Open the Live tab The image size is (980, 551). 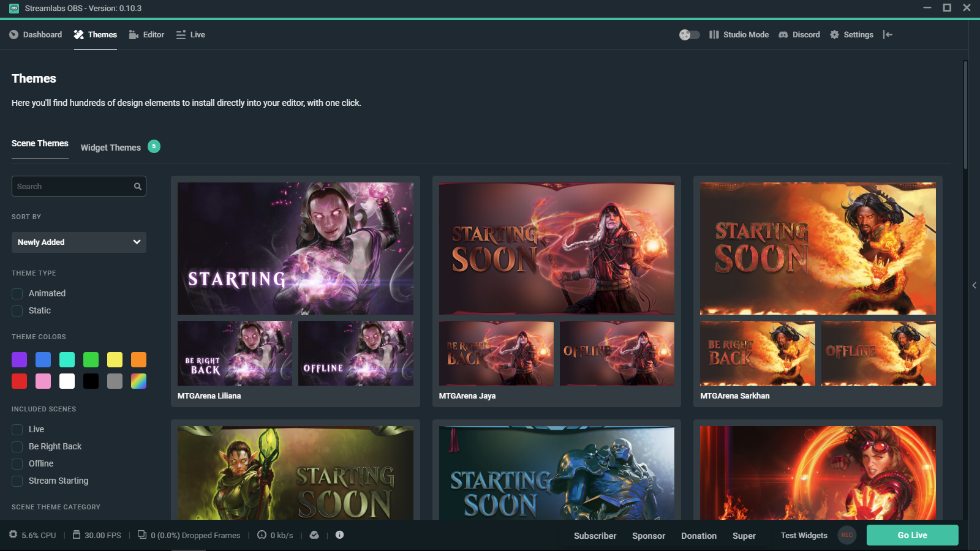[190, 35]
